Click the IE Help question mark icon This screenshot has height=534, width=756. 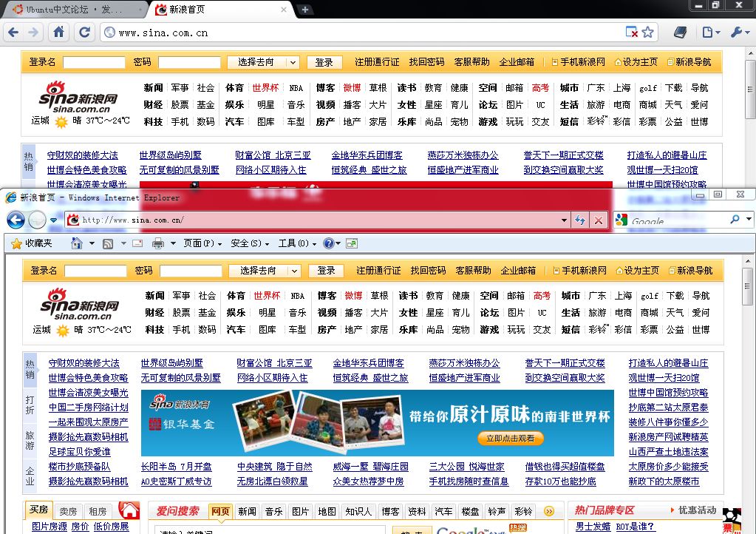pos(328,243)
